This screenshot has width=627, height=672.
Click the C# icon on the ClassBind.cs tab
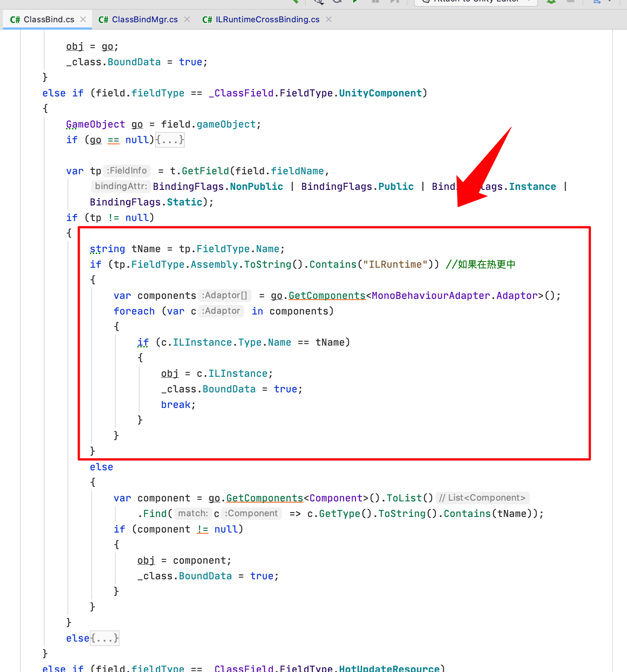click(x=16, y=19)
